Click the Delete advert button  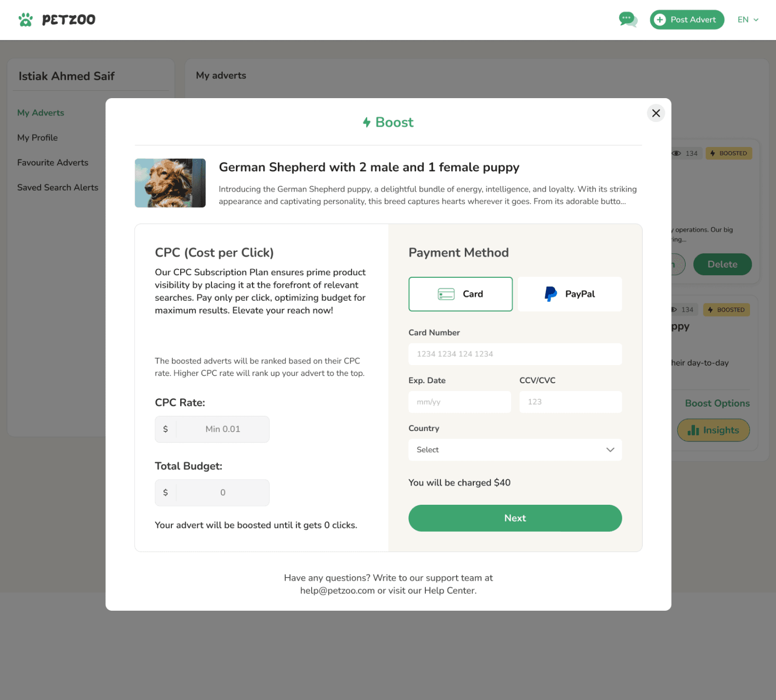point(722,264)
